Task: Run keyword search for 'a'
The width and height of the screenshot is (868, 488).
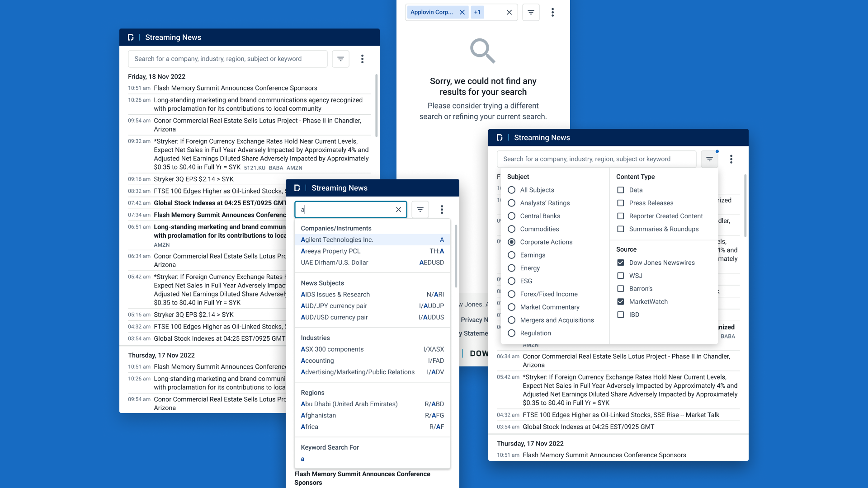Action: point(373,459)
